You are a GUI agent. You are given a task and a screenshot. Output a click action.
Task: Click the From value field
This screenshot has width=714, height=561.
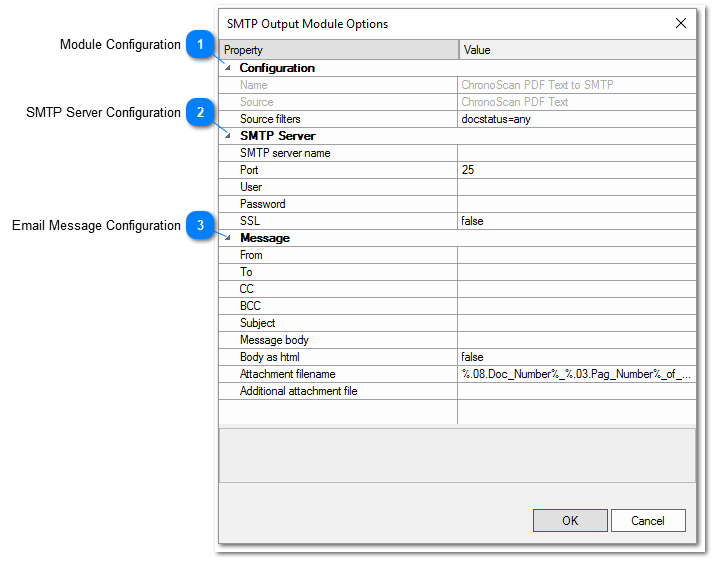pyautogui.click(x=576, y=255)
